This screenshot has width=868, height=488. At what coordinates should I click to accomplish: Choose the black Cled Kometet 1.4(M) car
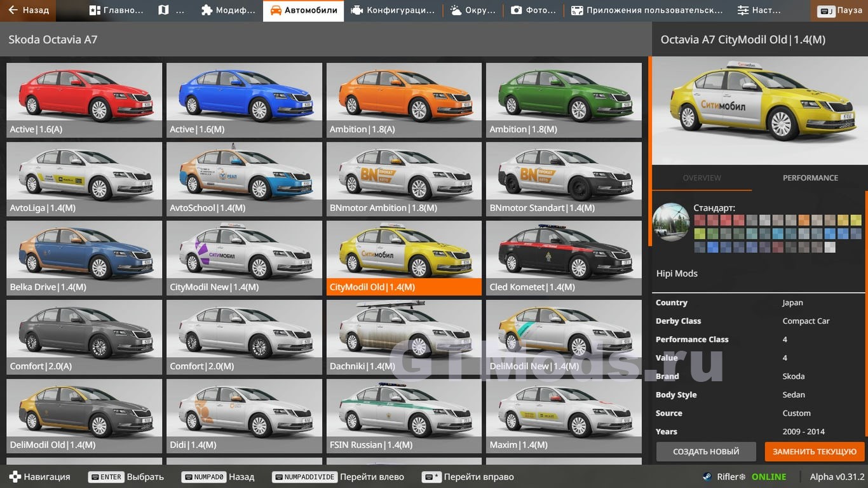coord(564,258)
